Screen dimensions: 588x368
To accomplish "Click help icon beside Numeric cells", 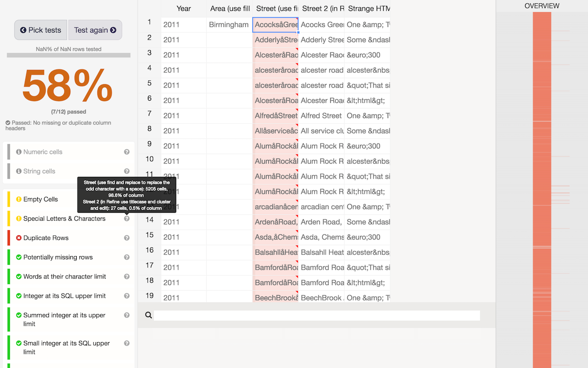I will pos(127,152).
